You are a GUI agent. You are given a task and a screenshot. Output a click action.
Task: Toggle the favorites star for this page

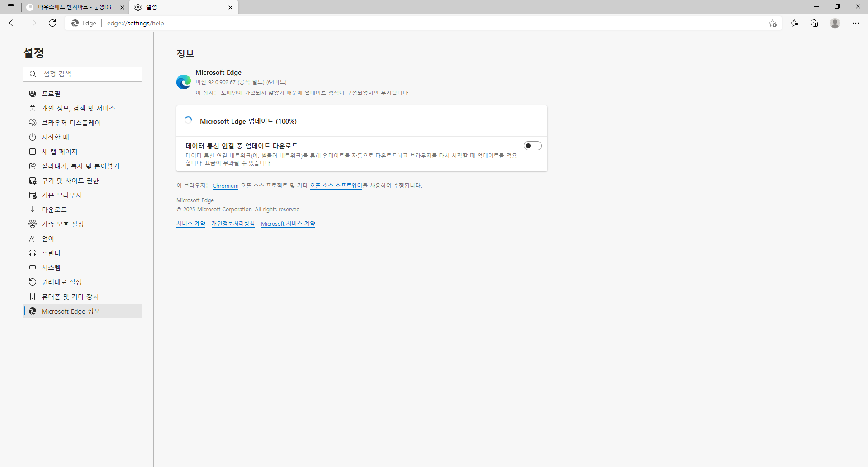pos(773,23)
